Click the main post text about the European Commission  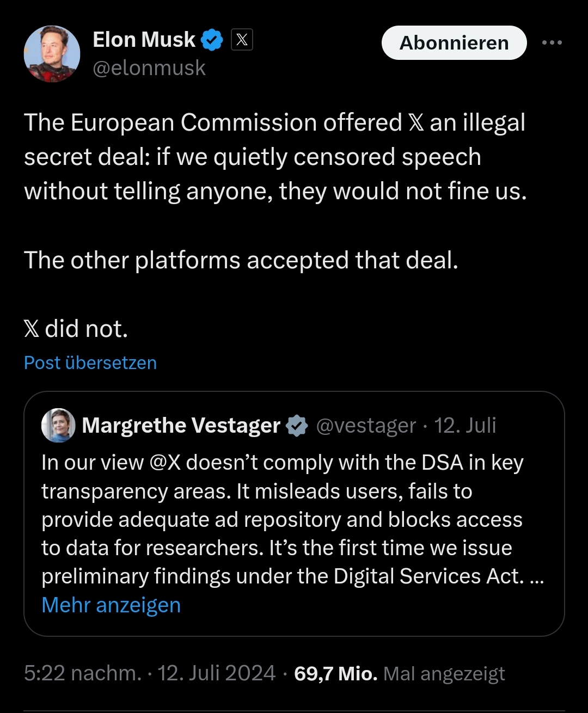click(275, 157)
